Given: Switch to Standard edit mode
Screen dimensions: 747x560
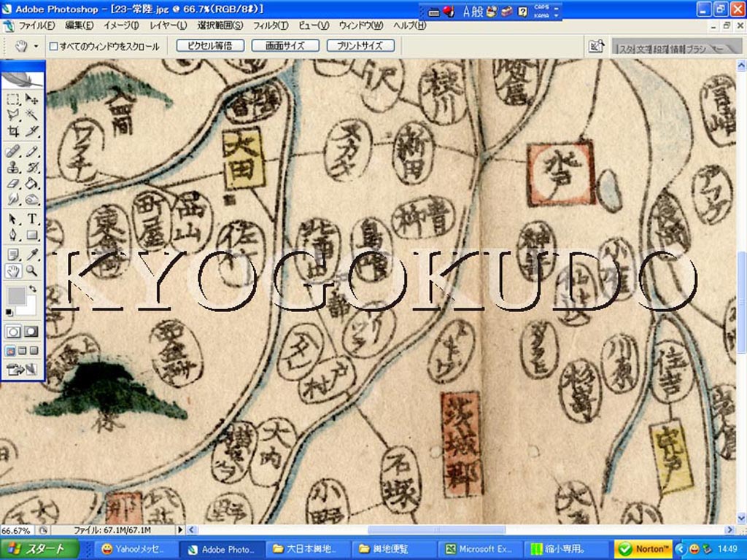Looking at the screenshot, I should (x=13, y=332).
